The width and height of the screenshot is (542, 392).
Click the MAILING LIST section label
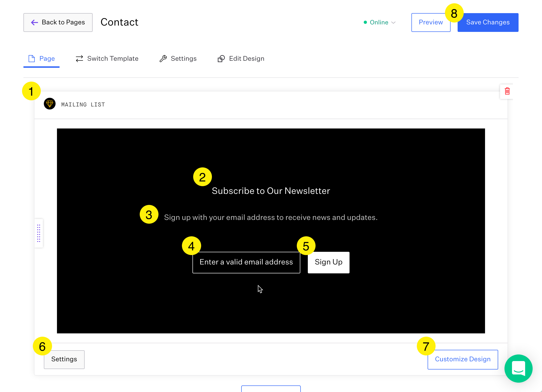pyautogui.click(x=83, y=105)
